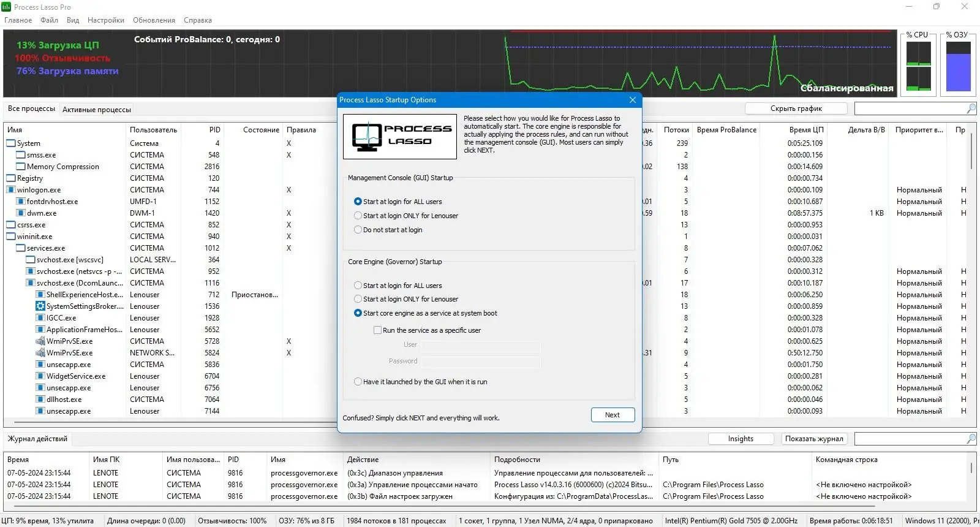Open the Файл menu
Image resolution: width=980 pixels, height=527 pixels.
50,20
